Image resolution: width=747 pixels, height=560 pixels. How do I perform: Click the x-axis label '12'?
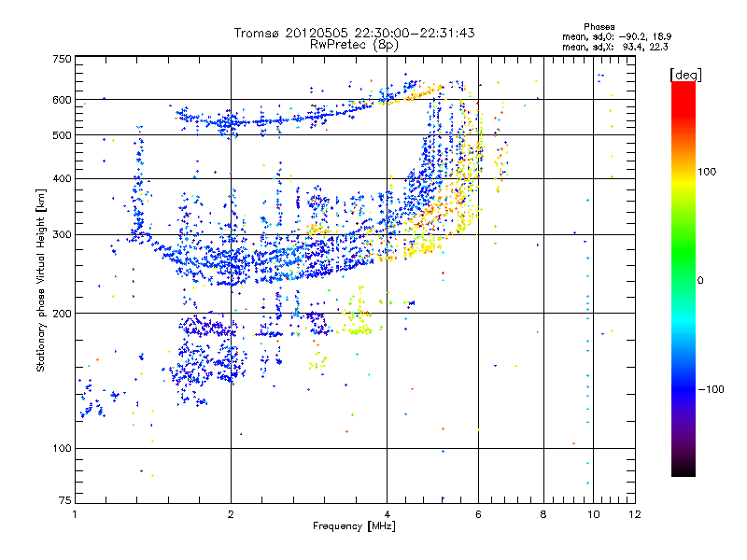635,514
